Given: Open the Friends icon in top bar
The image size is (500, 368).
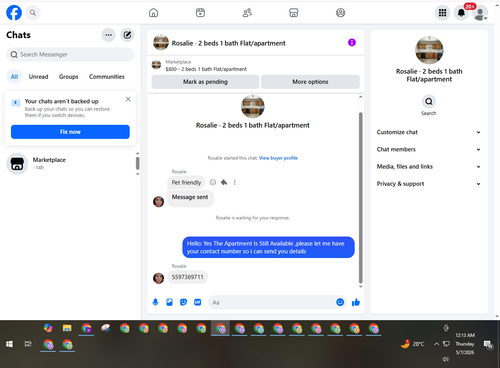Looking at the screenshot, I should [247, 13].
